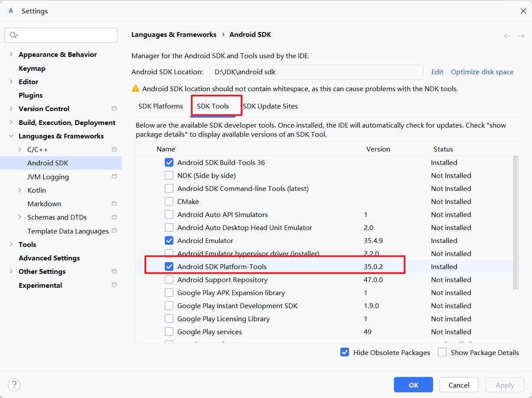Expand Schemas and DTDs node
Screen dimensions: 532x398
coord(20,217)
